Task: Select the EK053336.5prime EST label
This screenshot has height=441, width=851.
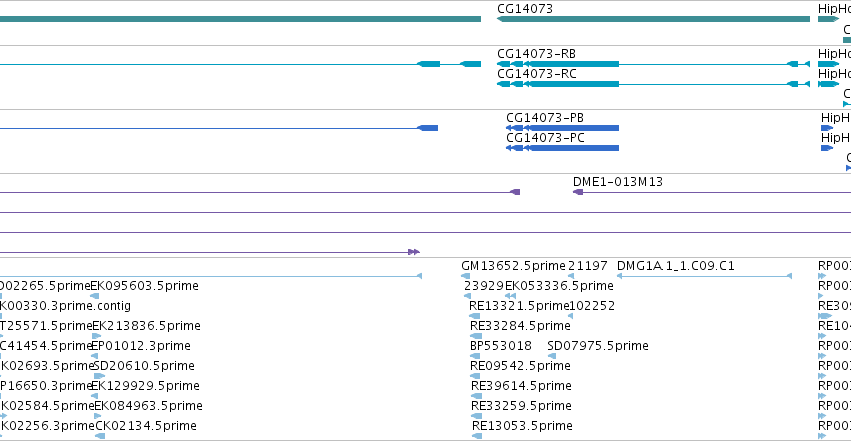Action: tap(559, 286)
